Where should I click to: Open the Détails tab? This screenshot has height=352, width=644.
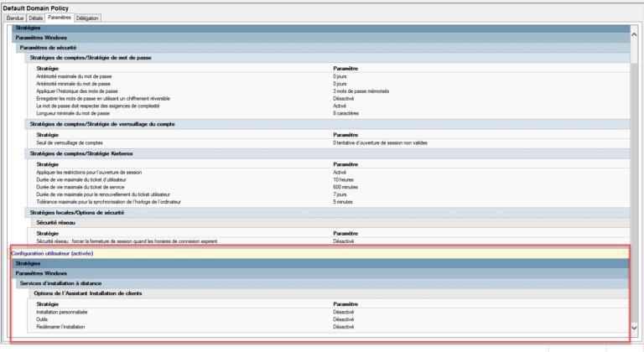coord(36,18)
